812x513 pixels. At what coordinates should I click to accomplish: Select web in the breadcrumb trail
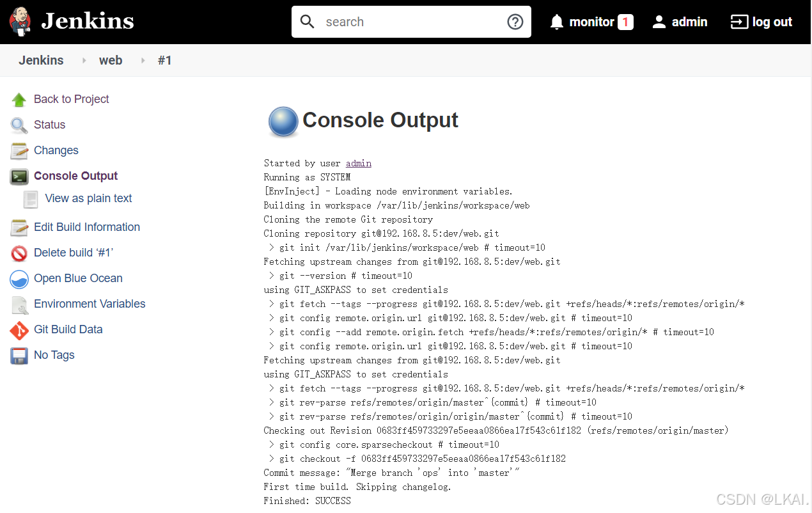pyautogui.click(x=111, y=59)
